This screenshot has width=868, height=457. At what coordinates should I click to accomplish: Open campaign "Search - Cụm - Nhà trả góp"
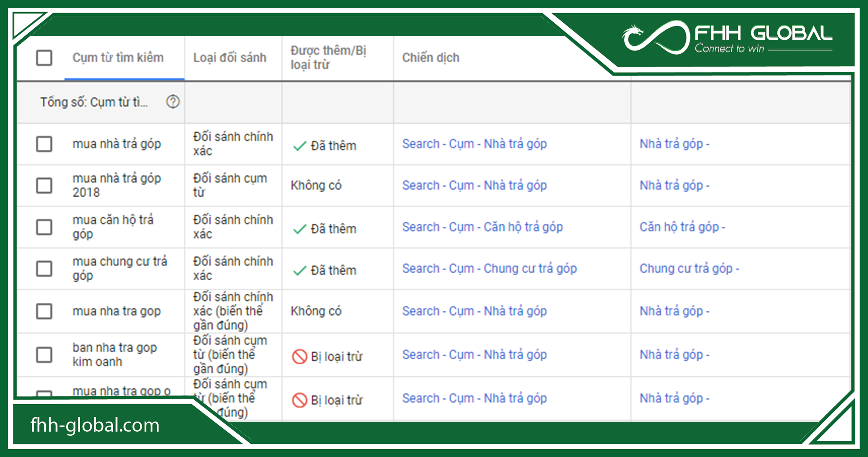[x=474, y=143]
